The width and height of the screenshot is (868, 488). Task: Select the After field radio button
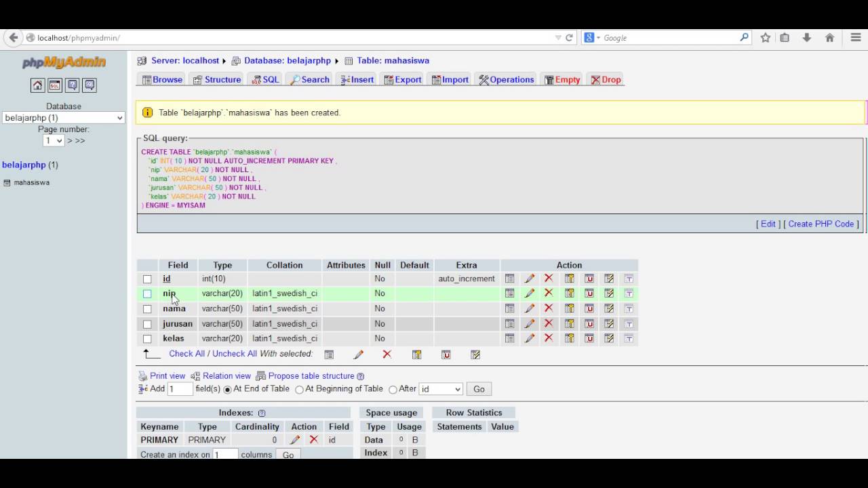393,390
